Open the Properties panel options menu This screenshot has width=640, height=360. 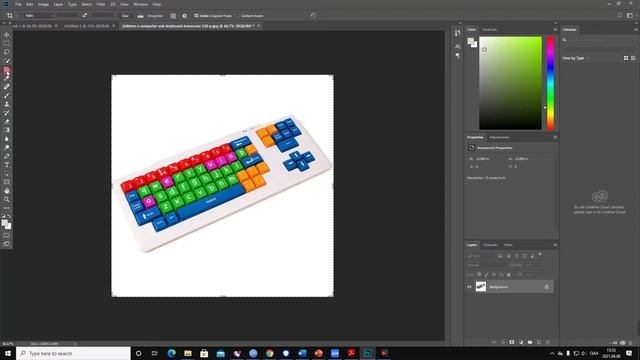coord(555,138)
